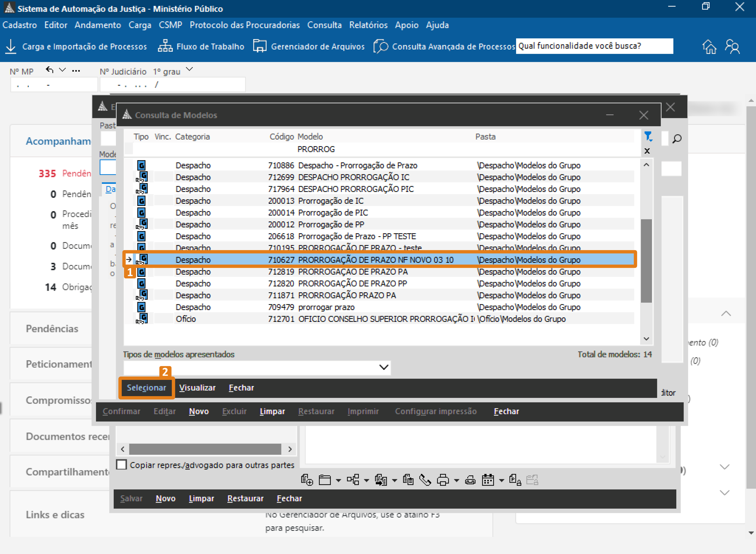Open Tipos de modelos apresentados dropdown
This screenshot has width=756, height=554.
[383, 367]
